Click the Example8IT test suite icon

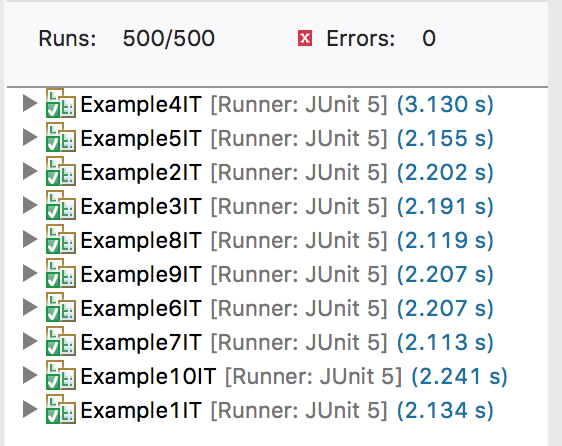(61, 239)
